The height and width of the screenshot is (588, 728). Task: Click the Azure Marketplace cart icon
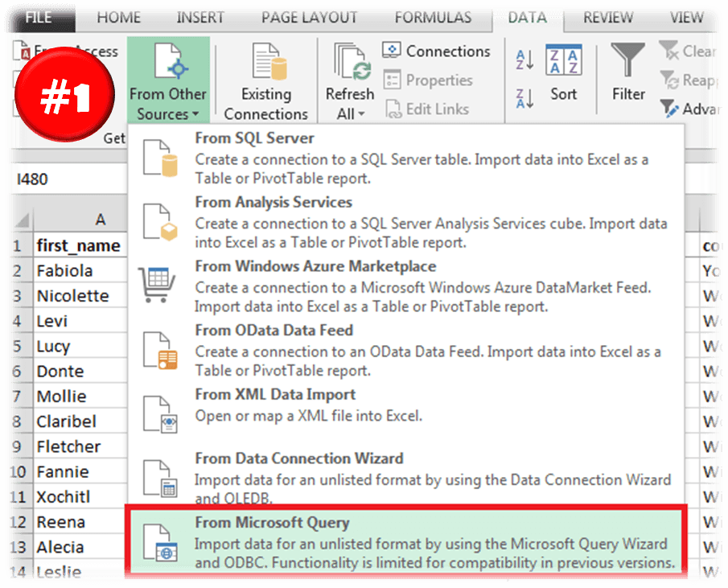click(157, 285)
